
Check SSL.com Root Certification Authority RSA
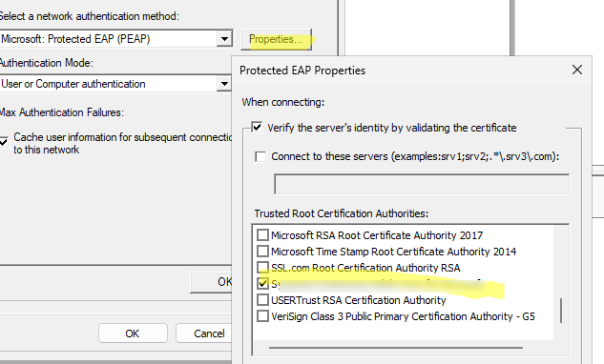point(262,267)
